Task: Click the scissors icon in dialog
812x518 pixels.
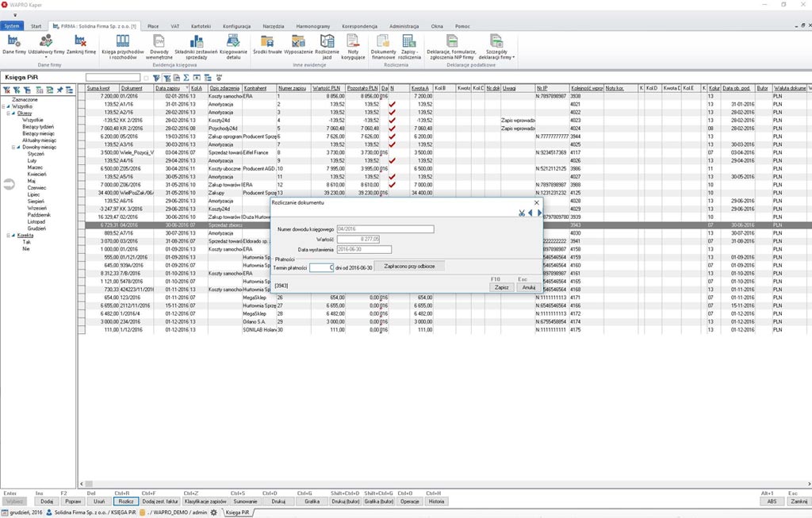Action: coord(521,213)
